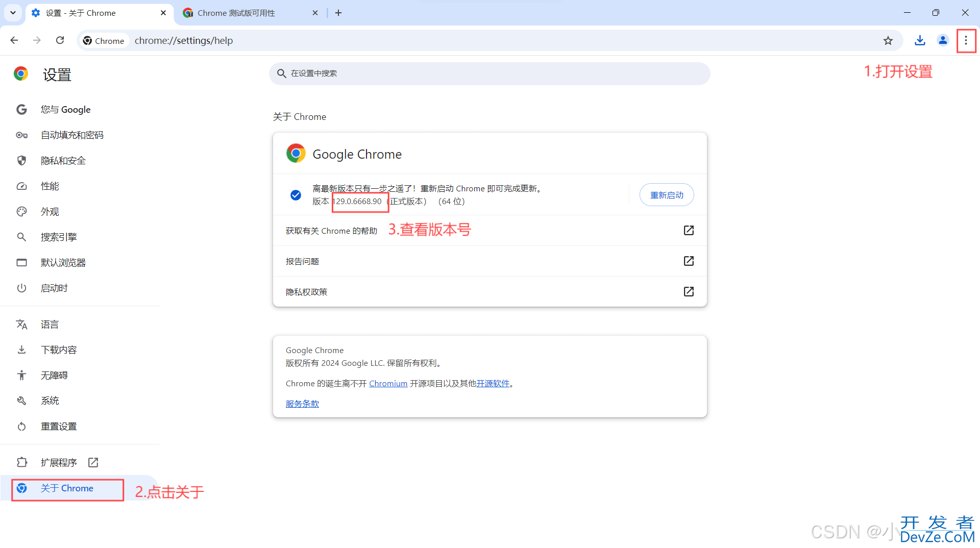Open 性能 settings section
980x548 pixels.
pyautogui.click(x=50, y=186)
